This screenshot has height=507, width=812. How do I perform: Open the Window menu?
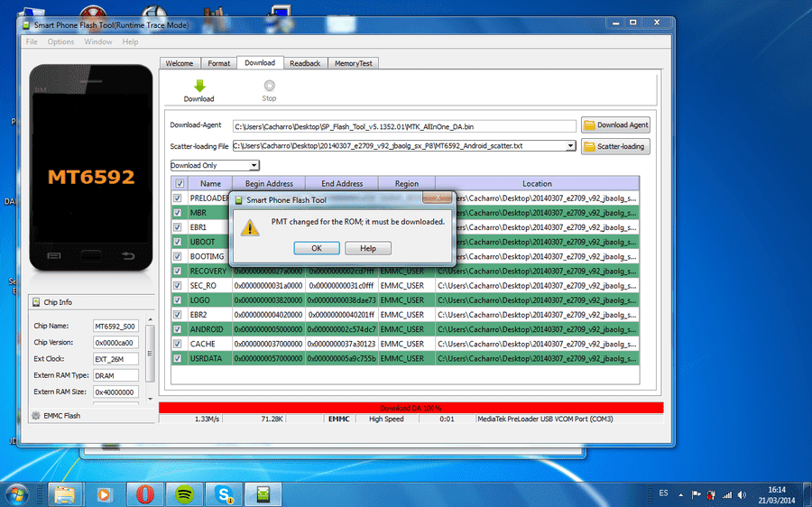click(x=97, y=41)
